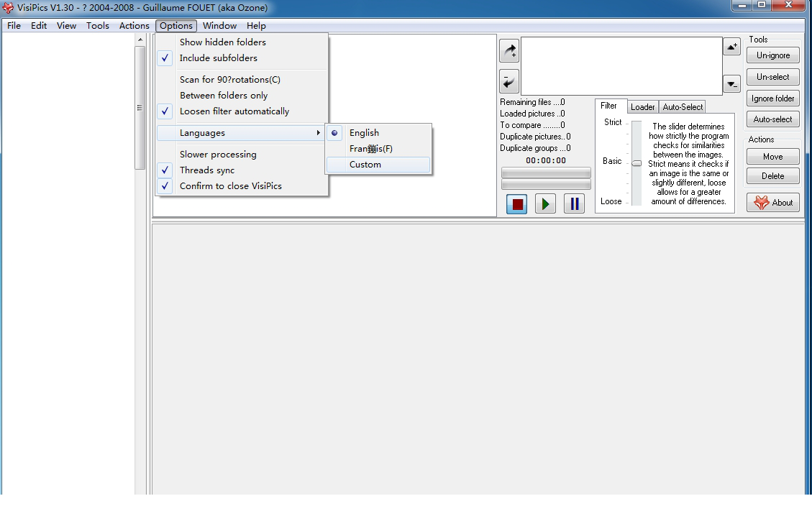Click the lower scan progress bar
Viewport: 812px width, 514px height.
[x=546, y=184]
